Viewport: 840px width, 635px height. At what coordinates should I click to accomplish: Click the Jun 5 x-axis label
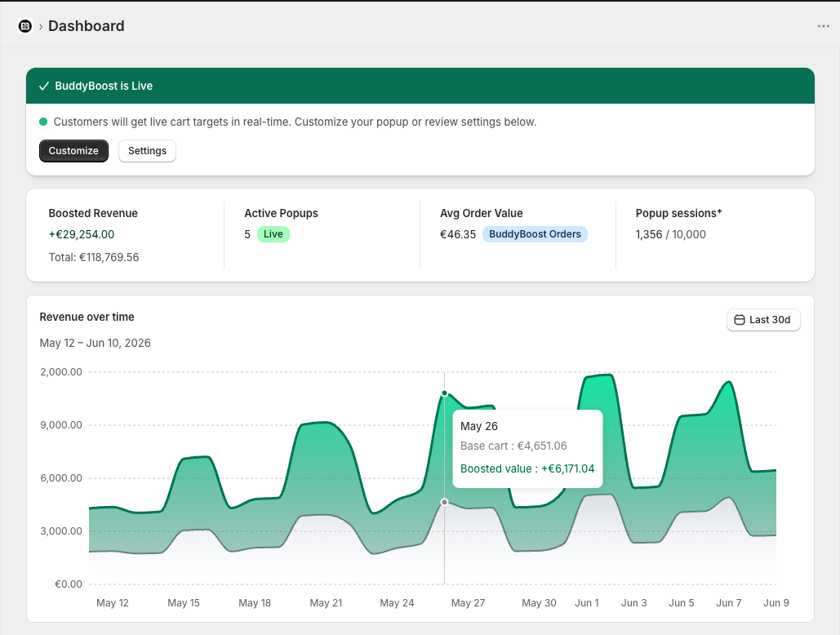pyautogui.click(x=682, y=603)
